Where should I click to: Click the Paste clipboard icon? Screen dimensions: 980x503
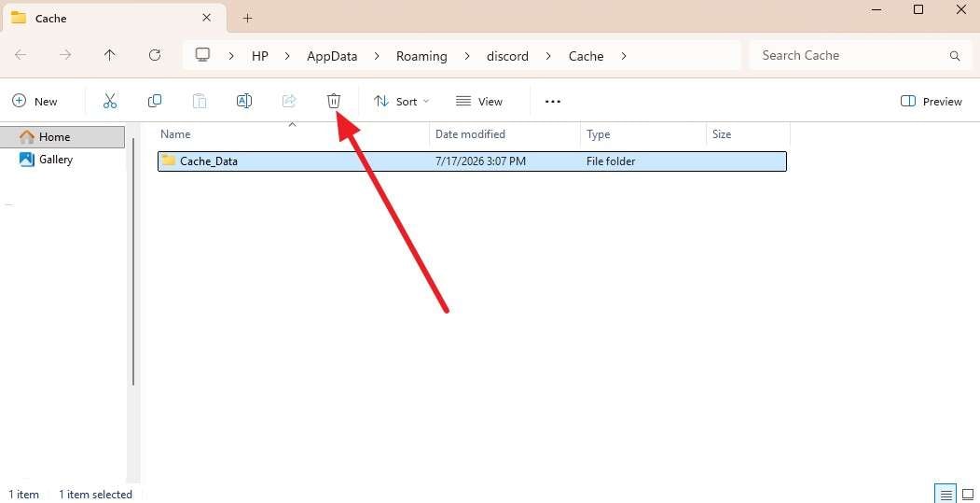tap(199, 101)
